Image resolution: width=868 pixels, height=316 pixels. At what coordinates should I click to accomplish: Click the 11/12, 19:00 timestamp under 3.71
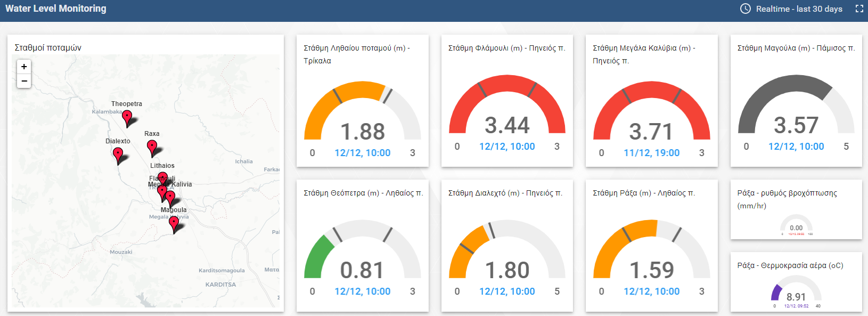click(x=652, y=153)
